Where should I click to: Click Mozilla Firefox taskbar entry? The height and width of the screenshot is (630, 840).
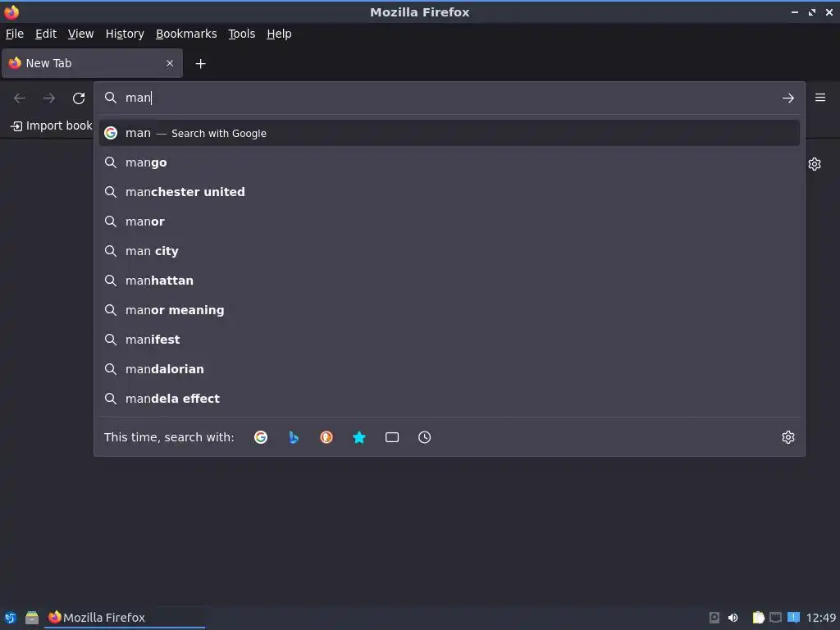(125, 618)
